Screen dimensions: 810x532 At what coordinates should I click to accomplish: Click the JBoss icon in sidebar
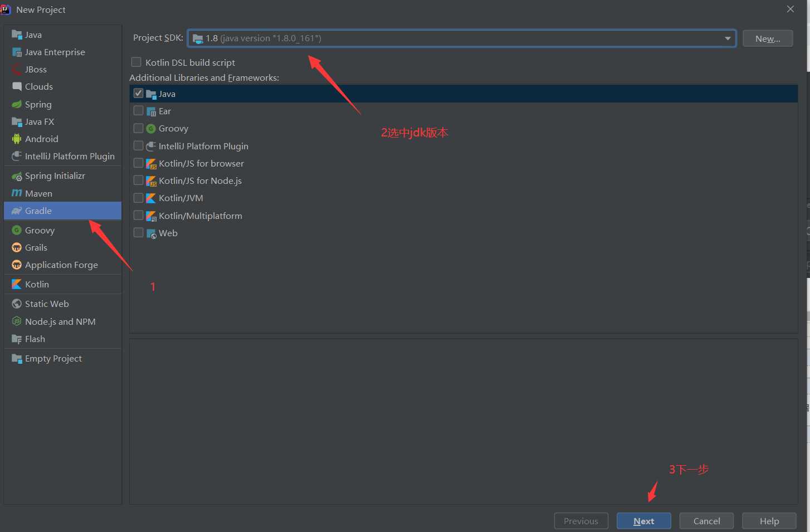click(x=17, y=70)
